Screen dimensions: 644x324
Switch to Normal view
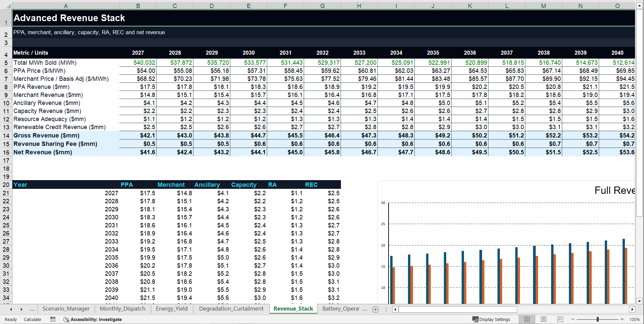pos(527,319)
